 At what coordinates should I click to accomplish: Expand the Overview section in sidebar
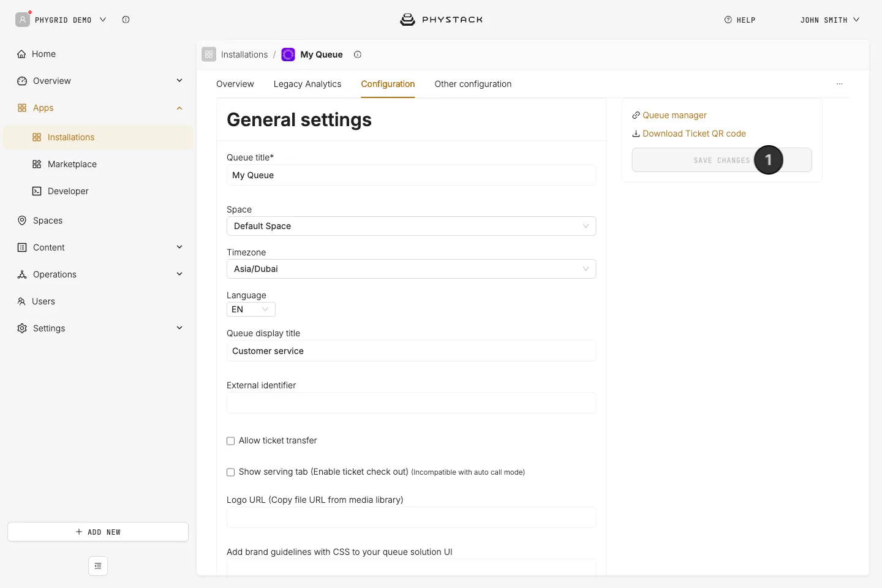click(x=179, y=80)
